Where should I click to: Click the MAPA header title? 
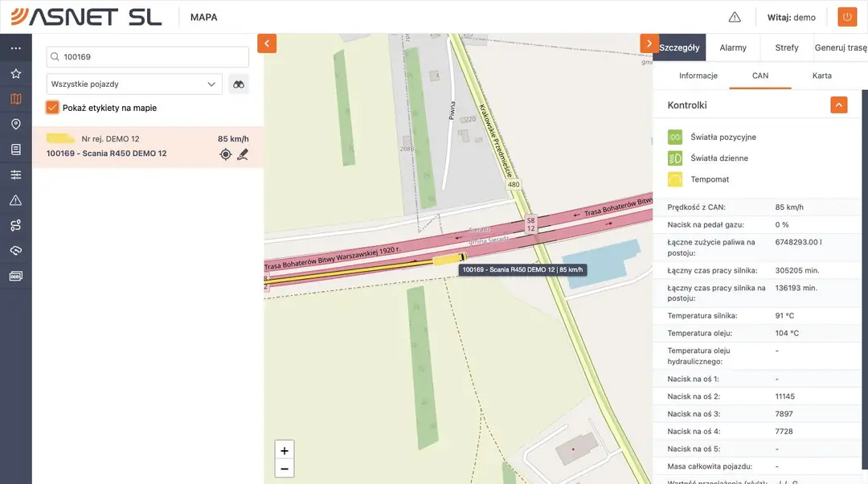click(x=203, y=17)
